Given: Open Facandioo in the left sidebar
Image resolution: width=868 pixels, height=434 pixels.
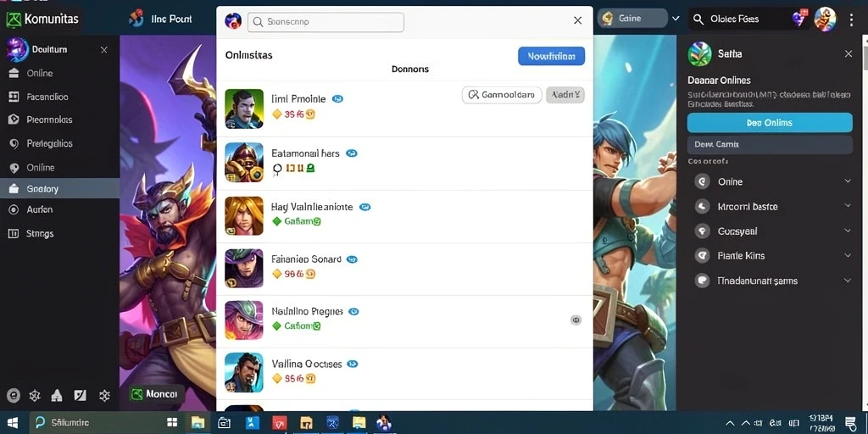Looking at the screenshot, I should pos(60,97).
